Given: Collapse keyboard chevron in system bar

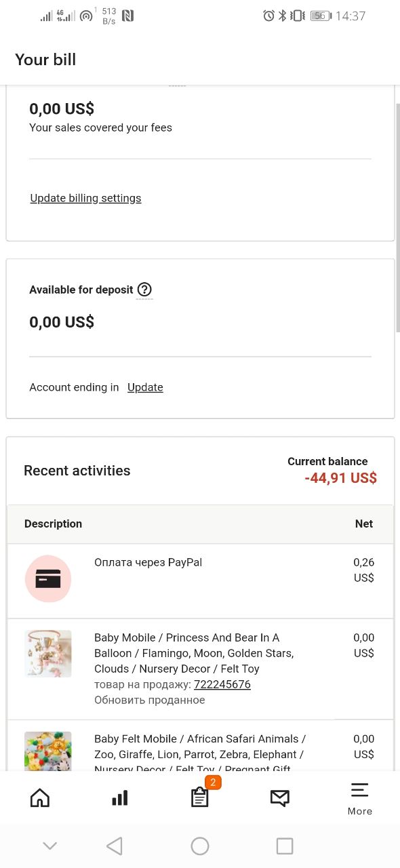Looking at the screenshot, I should pos(49,846).
